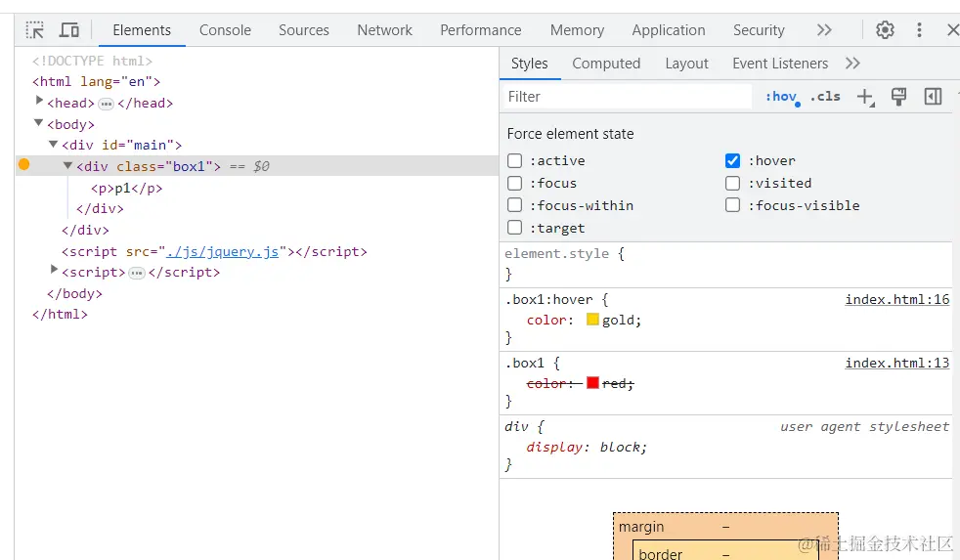Toggle computed styles sidebar icon

point(933,97)
